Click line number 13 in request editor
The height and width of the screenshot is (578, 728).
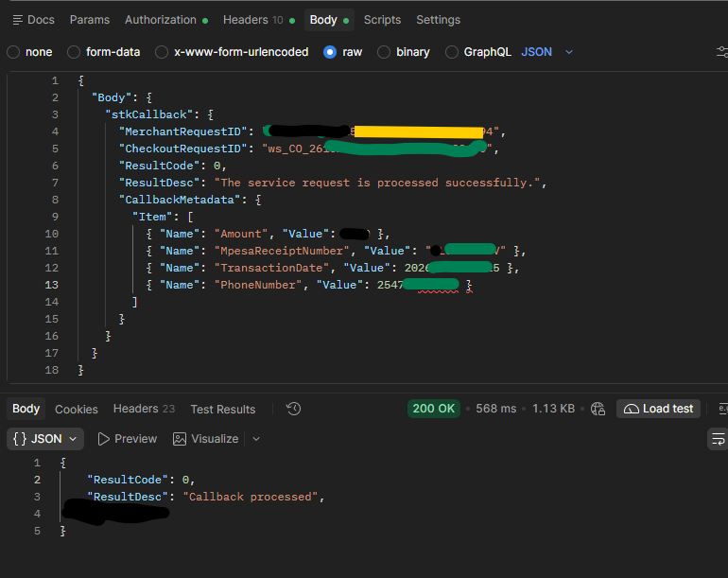click(x=52, y=286)
